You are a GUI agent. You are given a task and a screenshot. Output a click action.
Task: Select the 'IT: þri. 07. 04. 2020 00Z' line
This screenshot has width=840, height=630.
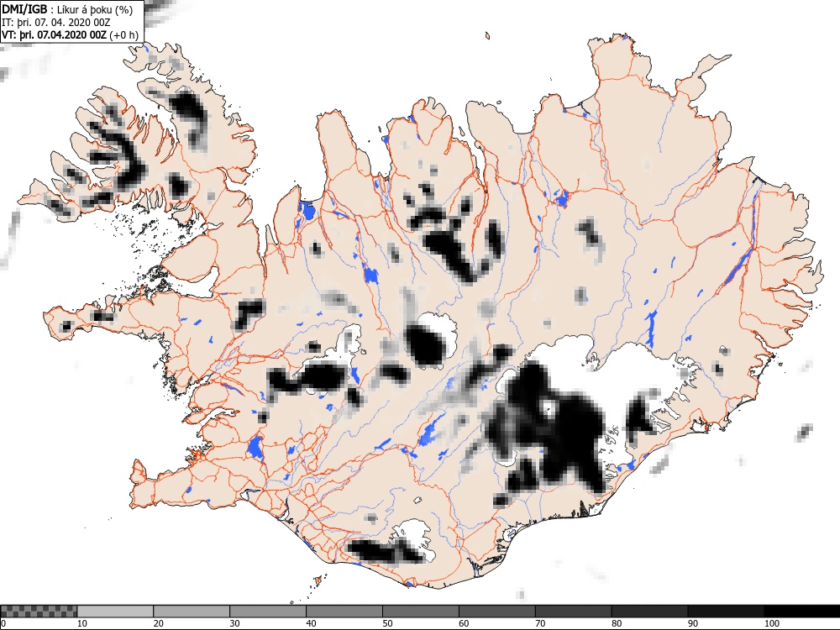click(x=55, y=23)
